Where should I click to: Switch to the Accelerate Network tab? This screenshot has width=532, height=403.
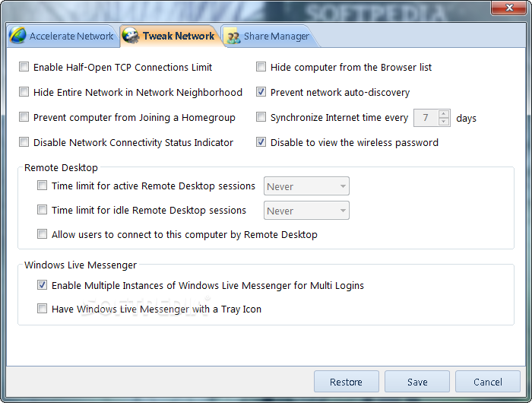62,36
